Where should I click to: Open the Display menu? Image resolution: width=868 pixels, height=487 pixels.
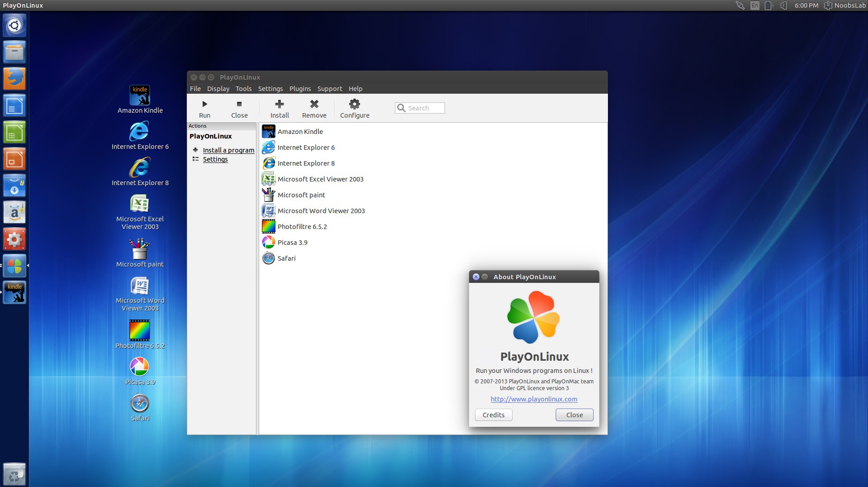pos(218,89)
